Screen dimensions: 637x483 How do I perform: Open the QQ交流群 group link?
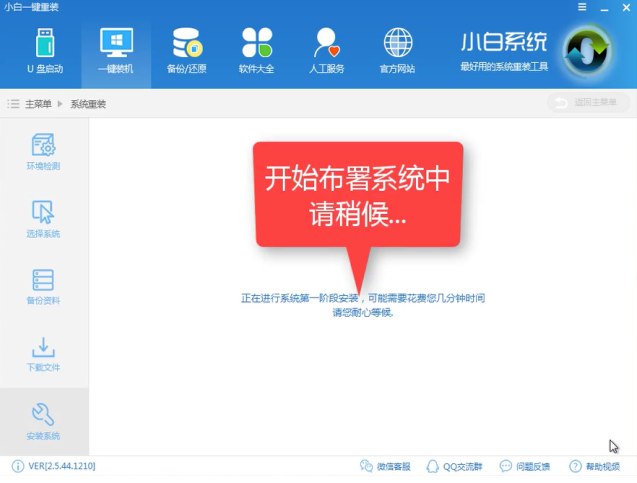pos(454,466)
